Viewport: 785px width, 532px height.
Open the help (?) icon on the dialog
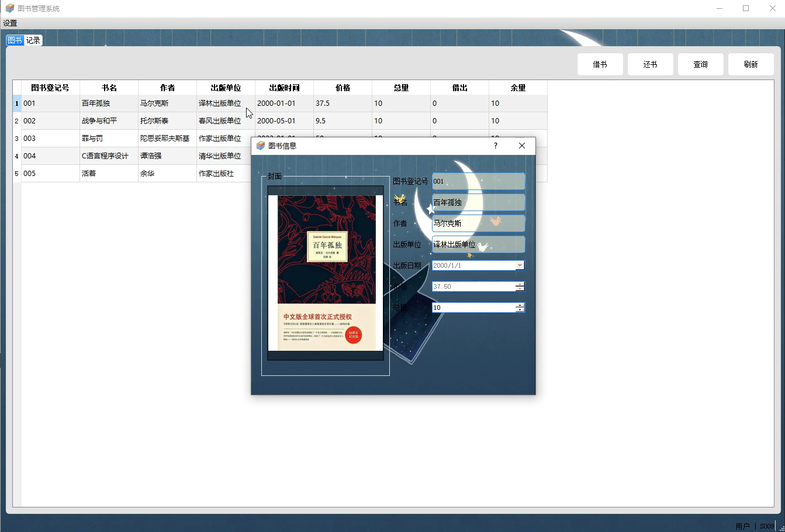(x=495, y=146)
